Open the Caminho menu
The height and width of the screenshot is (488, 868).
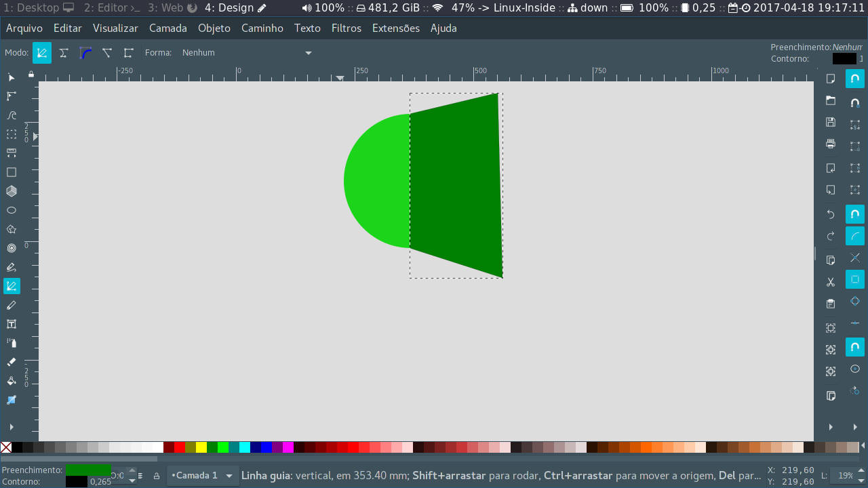tap(262, 28)
